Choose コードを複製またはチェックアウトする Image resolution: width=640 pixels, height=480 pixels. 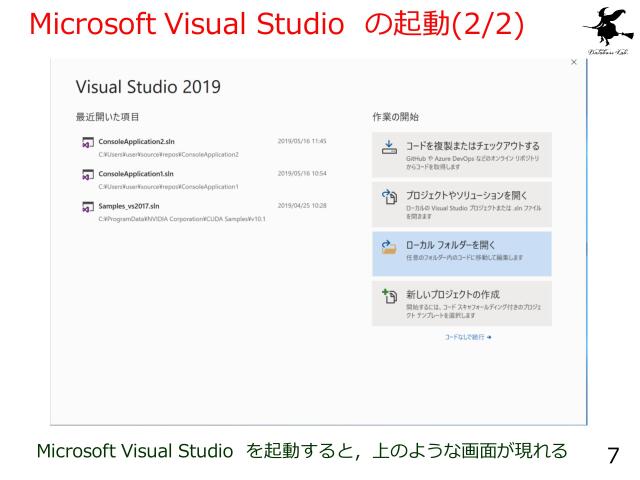[x=472, y=146]
